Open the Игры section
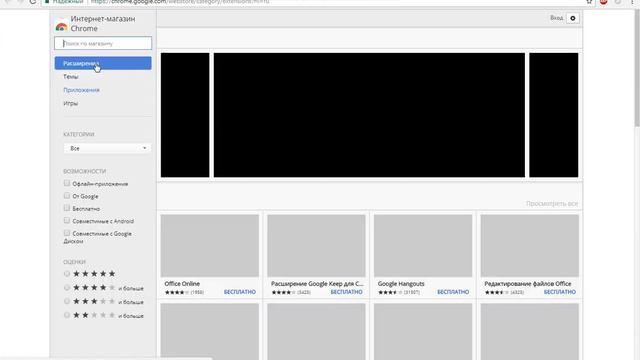Image resolution: width=640 pixels, height=360 pixels. pos(71,103)
